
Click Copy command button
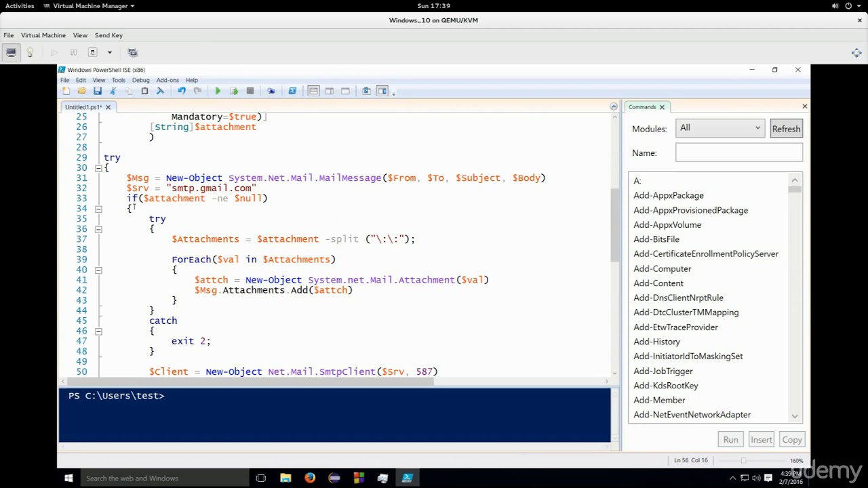pyautogui.click(x=791, y=440)
